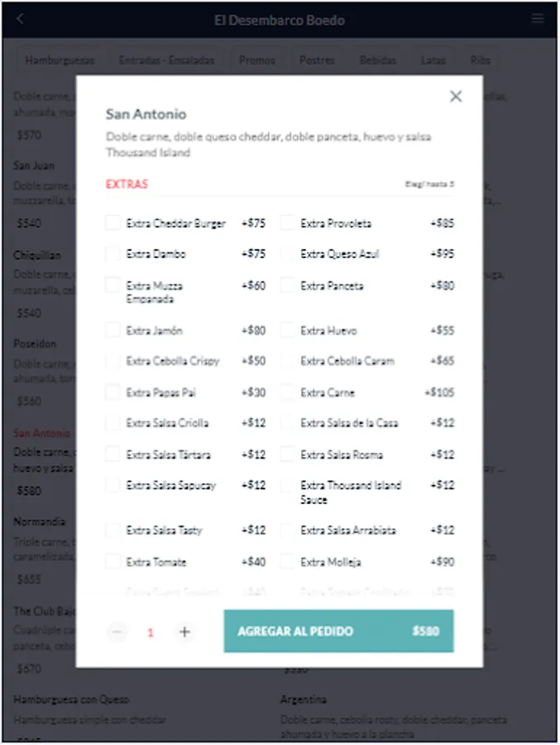
Task: Check Extra Papas Pai option
Action: point(112,392)
